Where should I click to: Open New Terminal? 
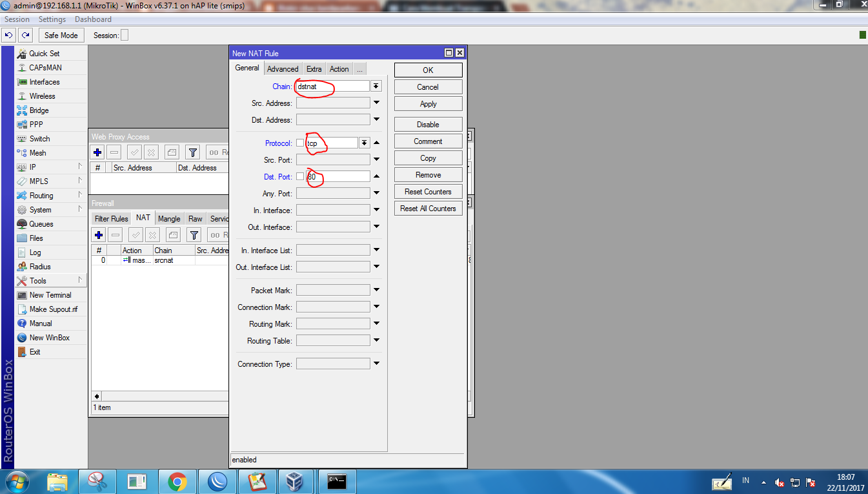51,295
